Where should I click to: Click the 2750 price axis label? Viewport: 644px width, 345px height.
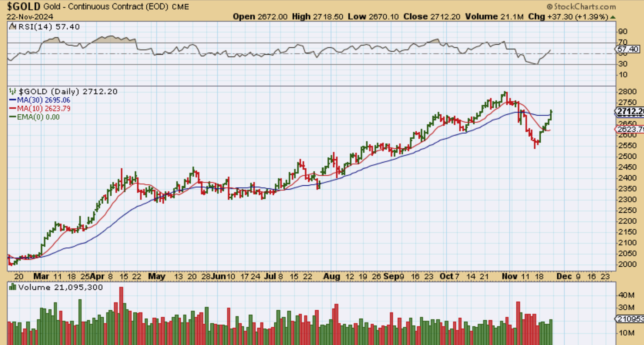coord(627,102)
